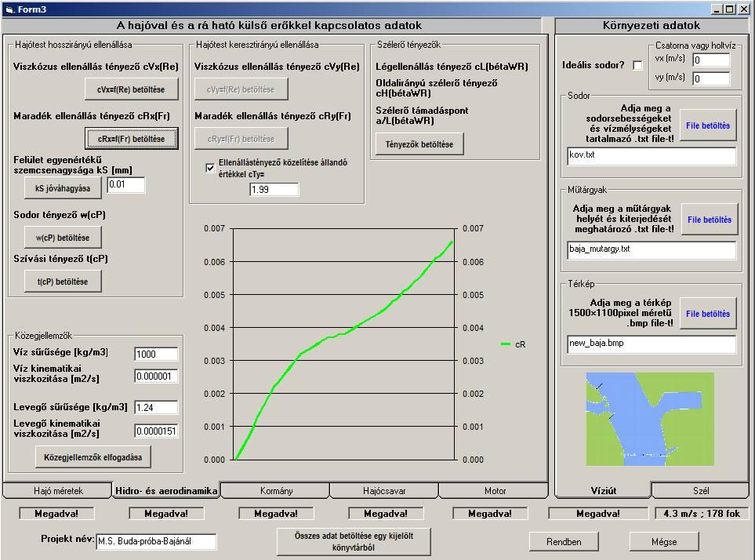The height and width of the screenshot is (560, 755).
Task: Cancel with the Mégse button
Action: [x=664, y=541]
